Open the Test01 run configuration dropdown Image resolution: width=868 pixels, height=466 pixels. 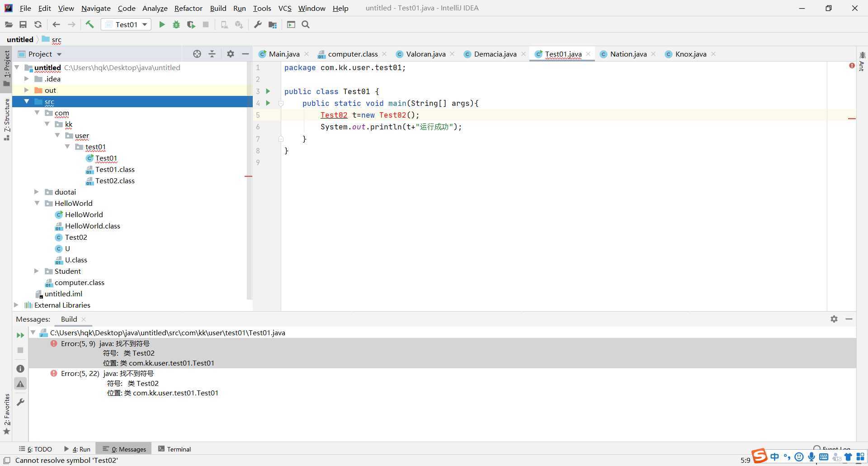click(x=126, y=24)
